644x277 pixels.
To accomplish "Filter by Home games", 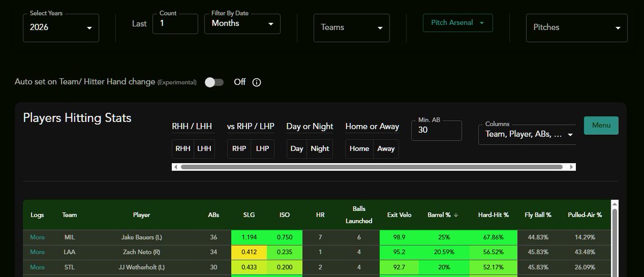I will tap(359, 149).
